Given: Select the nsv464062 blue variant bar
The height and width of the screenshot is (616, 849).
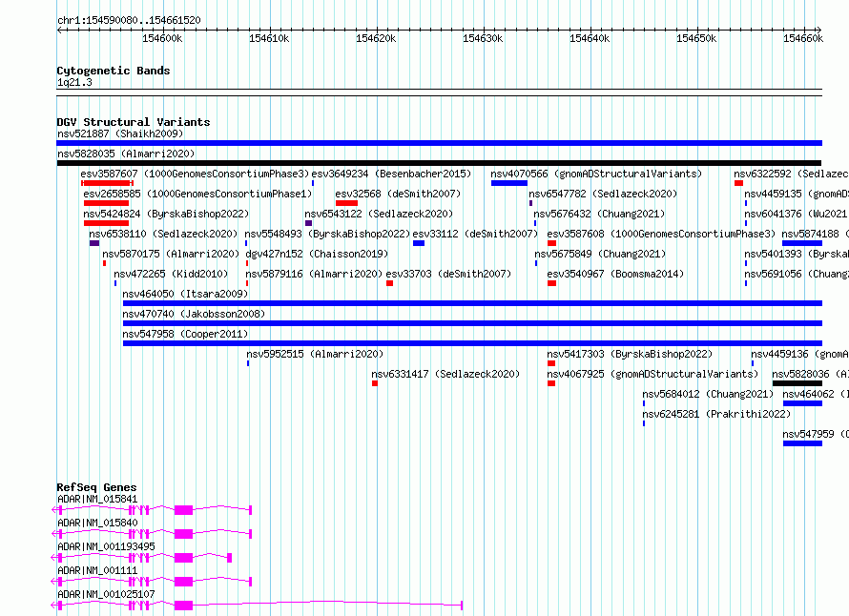Looking at the screenshot, I should point(802,403).
